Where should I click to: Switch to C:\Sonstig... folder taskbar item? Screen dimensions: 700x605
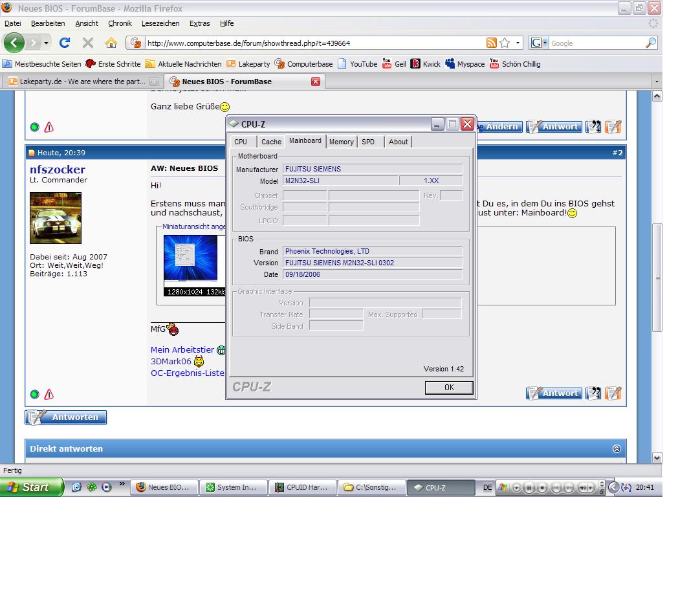pyautogui.click(x=372, y=488)
